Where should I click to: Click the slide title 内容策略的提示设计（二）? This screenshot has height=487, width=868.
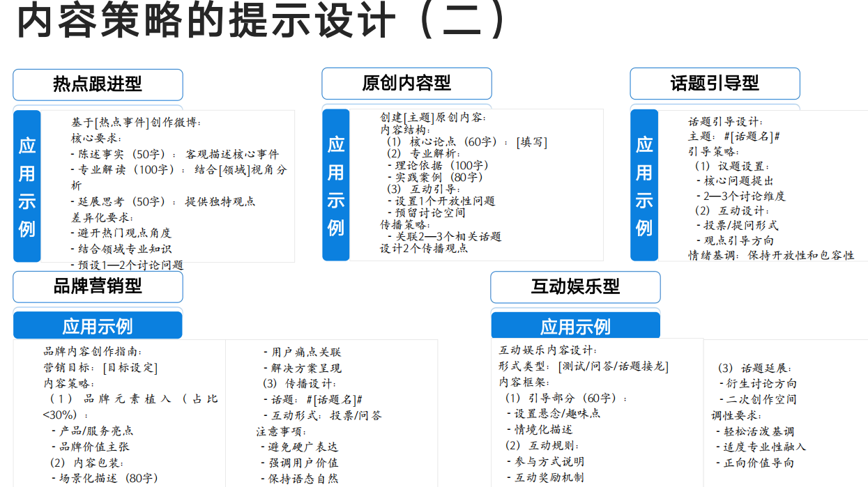[261, 21]
